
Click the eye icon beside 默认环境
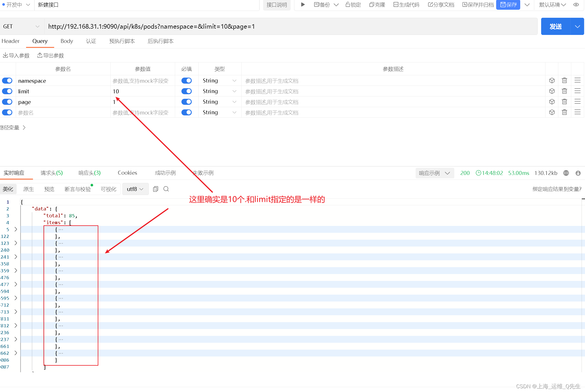point(576,5)
